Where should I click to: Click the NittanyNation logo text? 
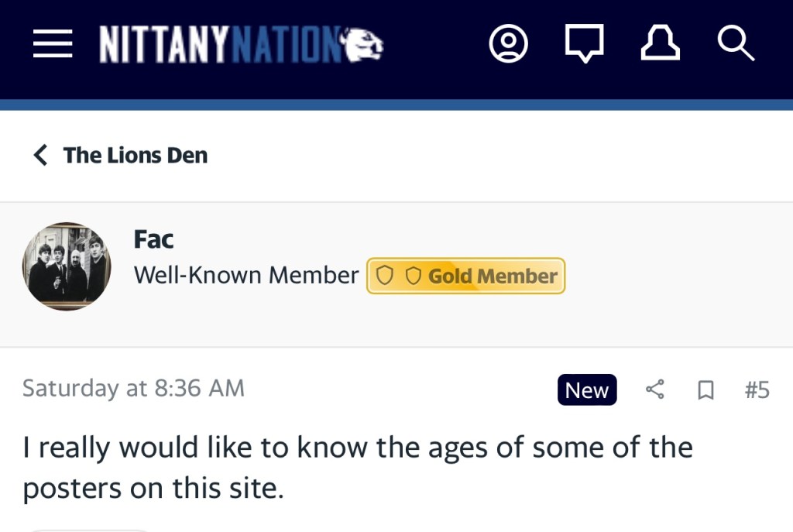click(x=220, y=45)
